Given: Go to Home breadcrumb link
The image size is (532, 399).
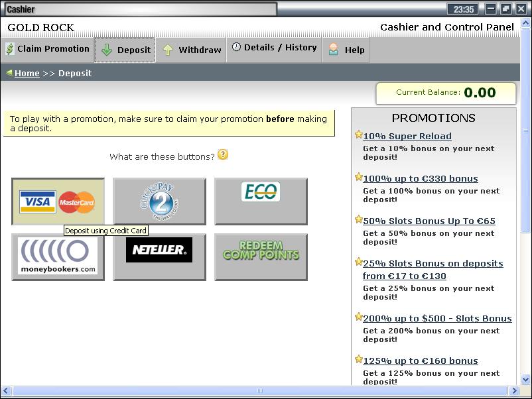Looking at the screenshot, I should tap(27, 74).
